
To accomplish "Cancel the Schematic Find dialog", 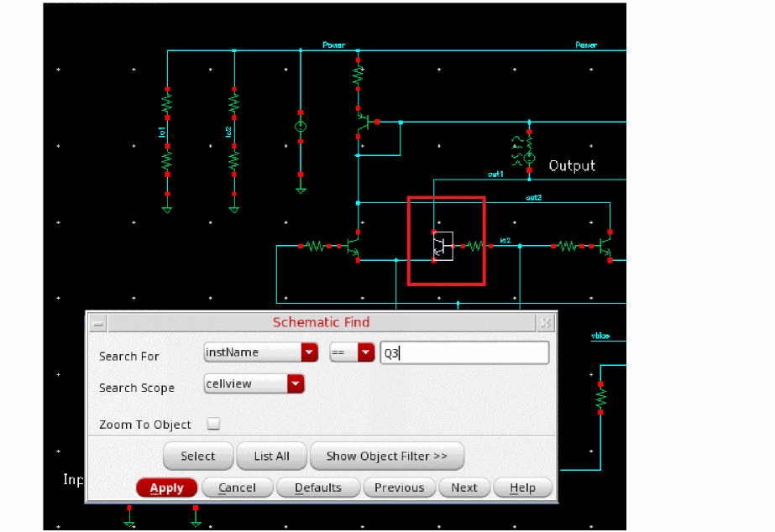I will [x=238, y=488].
